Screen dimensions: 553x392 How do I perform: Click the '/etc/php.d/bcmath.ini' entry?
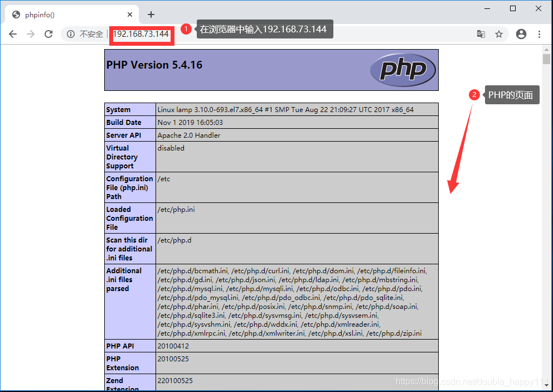(192, 271)
